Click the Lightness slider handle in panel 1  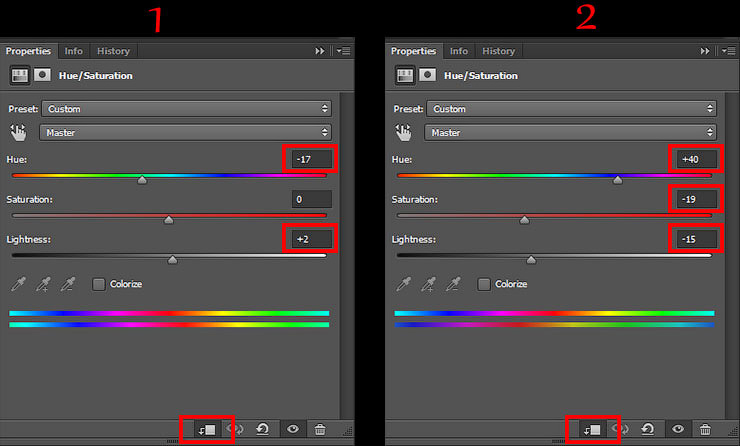(x=172, y=260)
